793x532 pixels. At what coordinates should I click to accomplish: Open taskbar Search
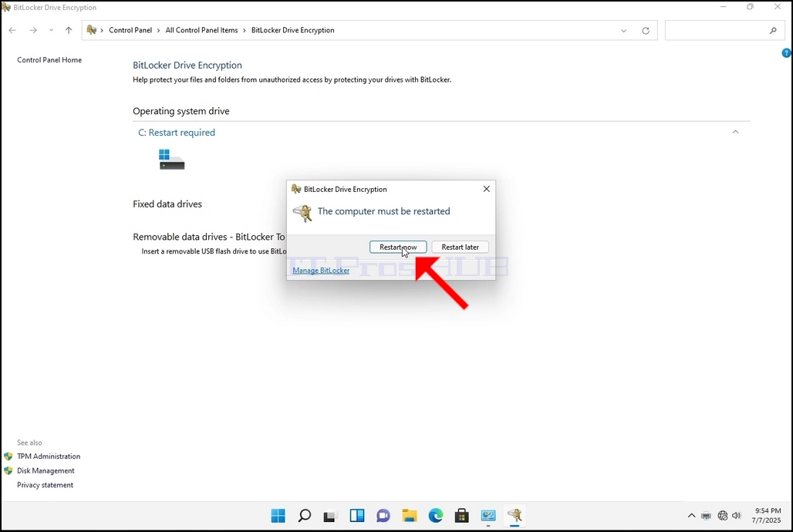pos(304,515)
